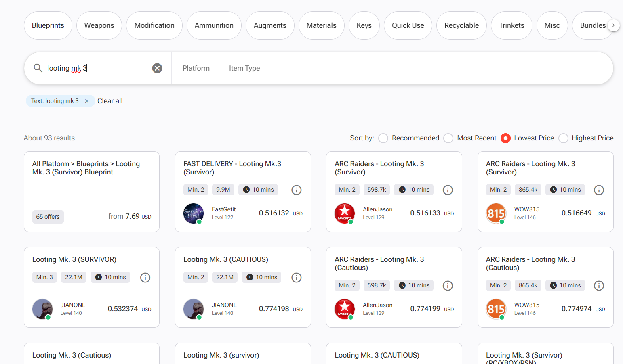Click the 0.516133 USD price
This screenshot has height=364, width=623.
(x=432, y=213)
